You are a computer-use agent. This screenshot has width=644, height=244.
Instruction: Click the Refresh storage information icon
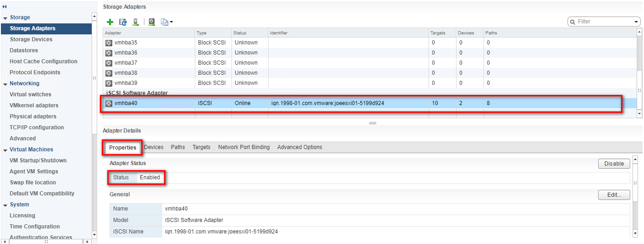click(x=123, y=22)
